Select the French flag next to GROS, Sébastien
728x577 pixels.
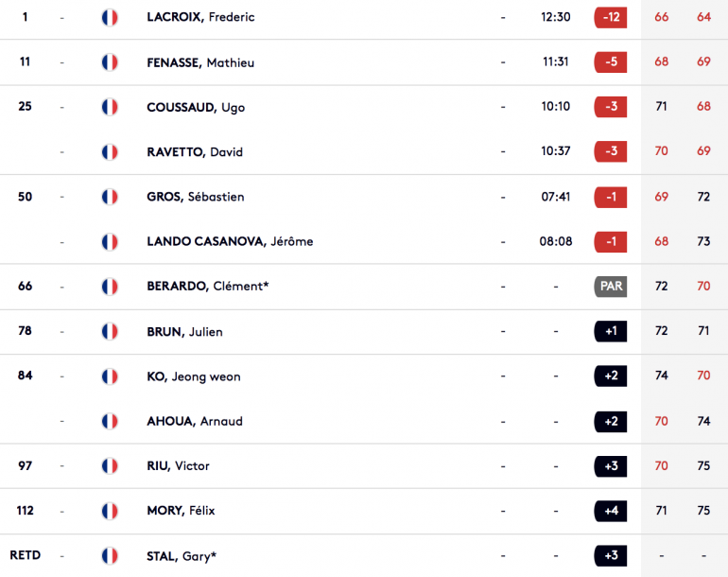coord(110,197)
